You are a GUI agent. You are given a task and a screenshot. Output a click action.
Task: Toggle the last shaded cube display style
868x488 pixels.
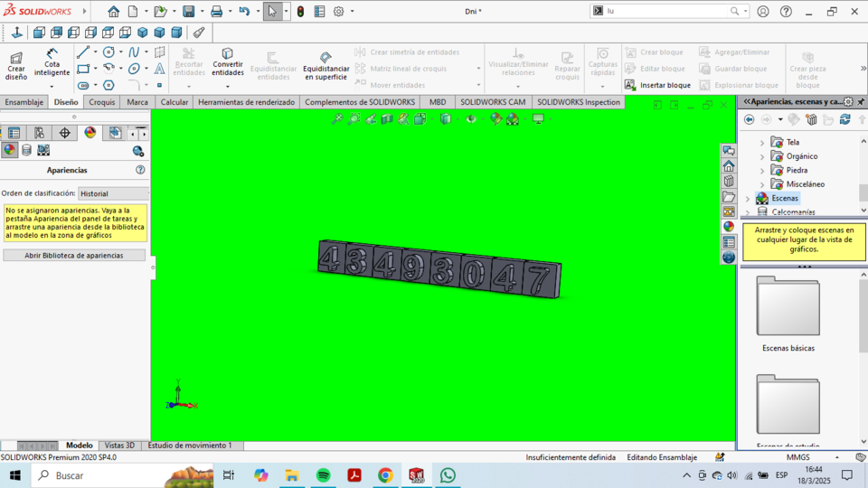pyautogui.click(x=176, y=33)
